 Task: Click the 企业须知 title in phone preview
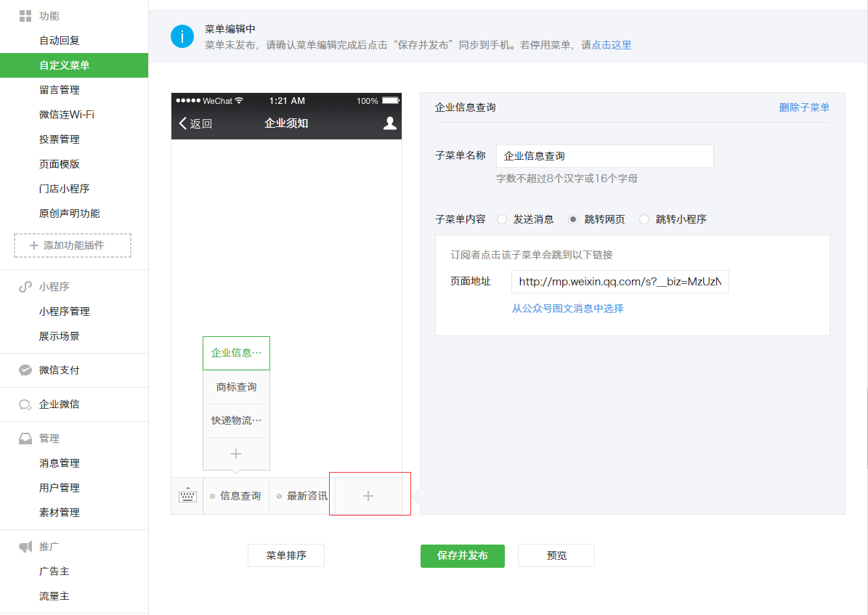click(x=286, y=123)
